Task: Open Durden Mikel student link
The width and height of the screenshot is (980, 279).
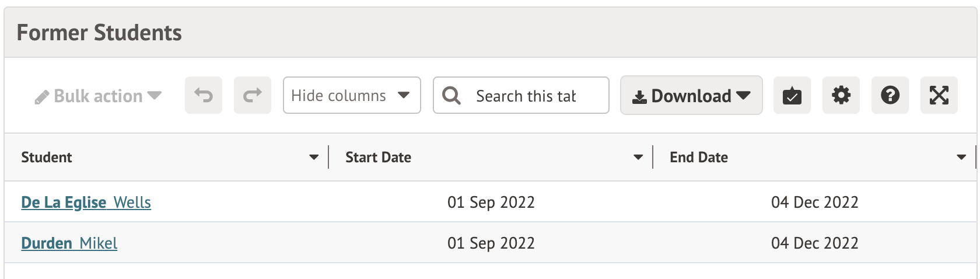Action: point(69,243)
